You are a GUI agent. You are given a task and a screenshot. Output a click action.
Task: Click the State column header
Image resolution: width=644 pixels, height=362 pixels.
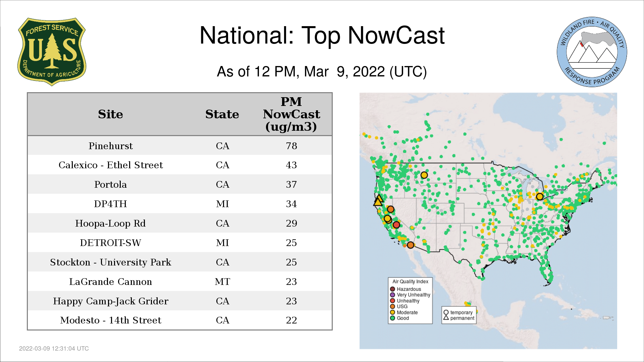pyautogui.click(x=222, y=114)
